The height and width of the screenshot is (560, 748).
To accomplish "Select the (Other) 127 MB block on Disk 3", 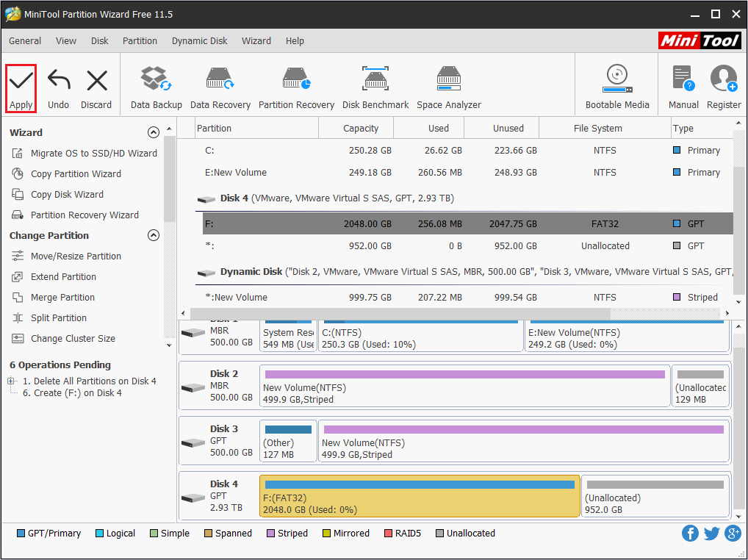I will [x=288, y=441].
